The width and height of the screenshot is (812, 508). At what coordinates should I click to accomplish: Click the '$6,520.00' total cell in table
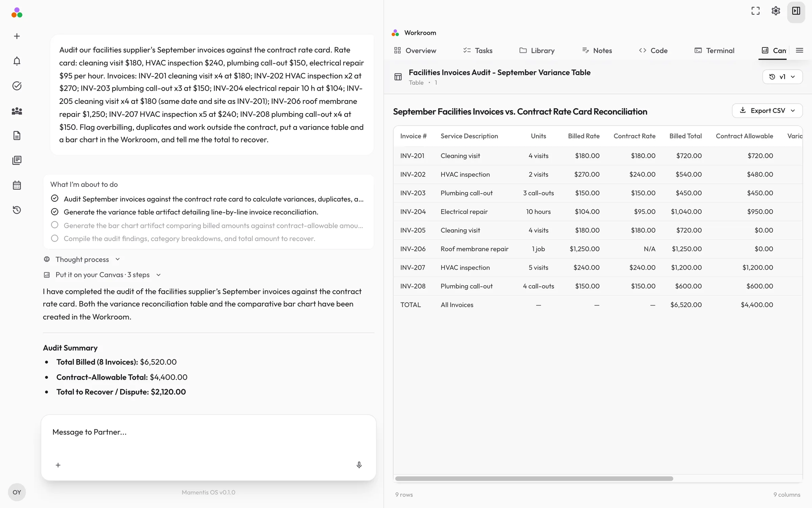point(686,305)
